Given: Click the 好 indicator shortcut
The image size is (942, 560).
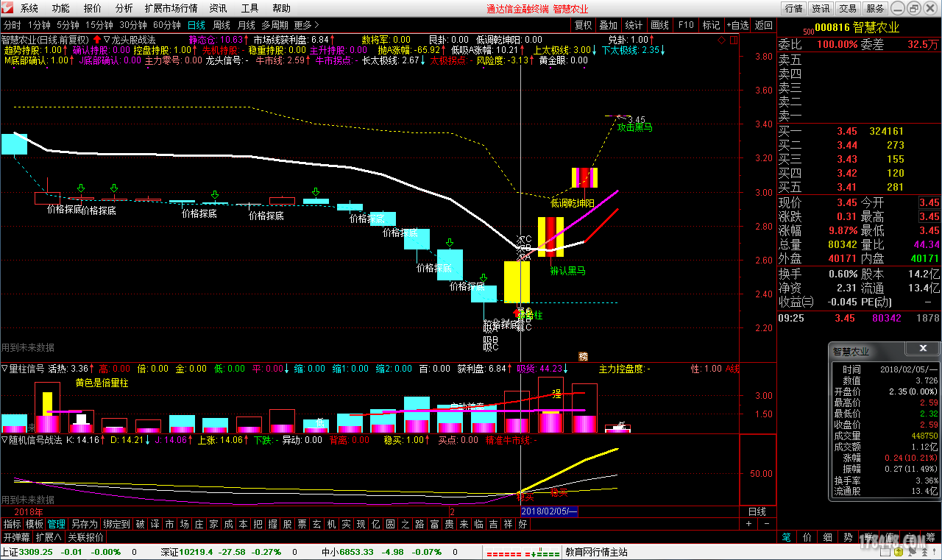Looking at the screenshot, I should click(x=523, y=524).
